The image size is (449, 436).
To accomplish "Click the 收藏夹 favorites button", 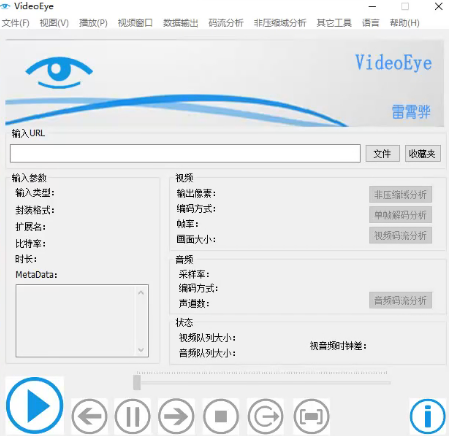I will pyautogui.click(x=423, y=154).
